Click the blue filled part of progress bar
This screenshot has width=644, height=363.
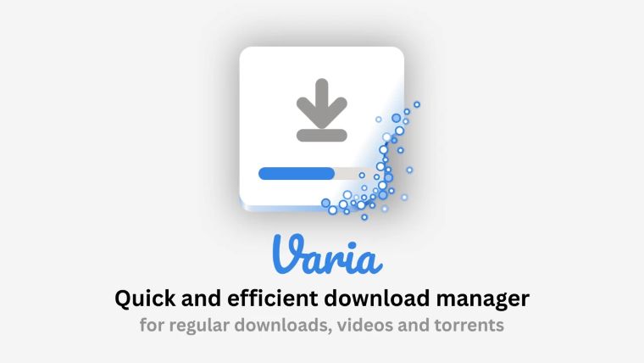click(x=296, y=174)
